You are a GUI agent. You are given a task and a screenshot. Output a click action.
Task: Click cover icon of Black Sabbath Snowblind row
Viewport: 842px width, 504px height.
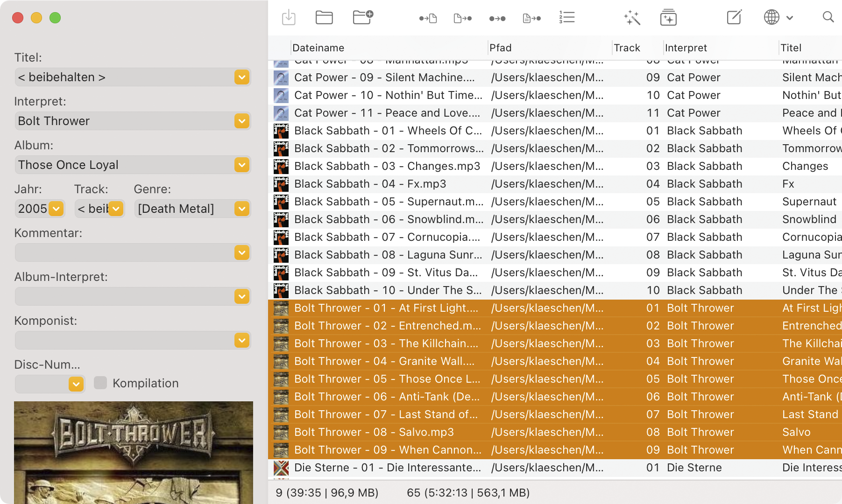(x=281, y=219)
